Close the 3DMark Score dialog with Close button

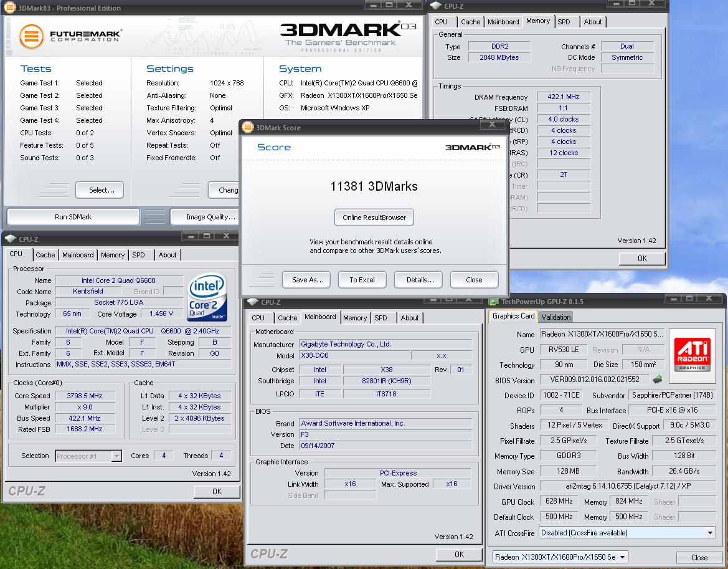tap(475, 280)
